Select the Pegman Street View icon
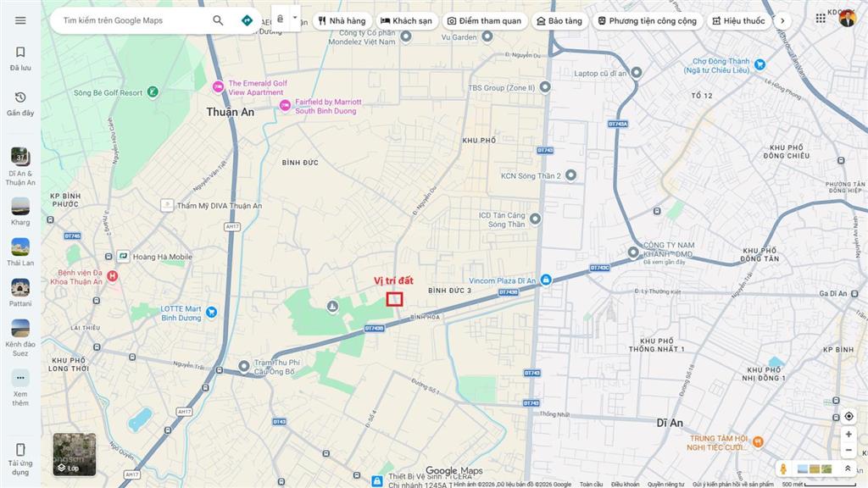Viewport: 868px width, 488px height. click(783, 469)
